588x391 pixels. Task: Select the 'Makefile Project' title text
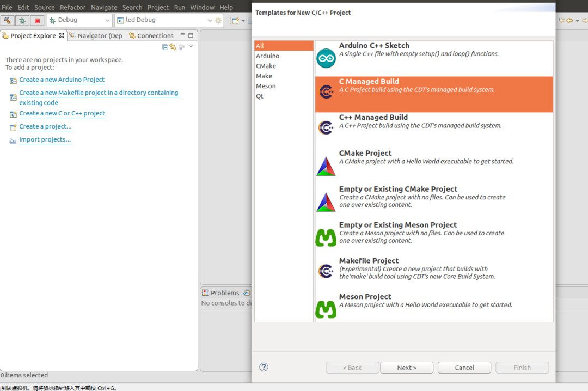click(x=369, y=261)
